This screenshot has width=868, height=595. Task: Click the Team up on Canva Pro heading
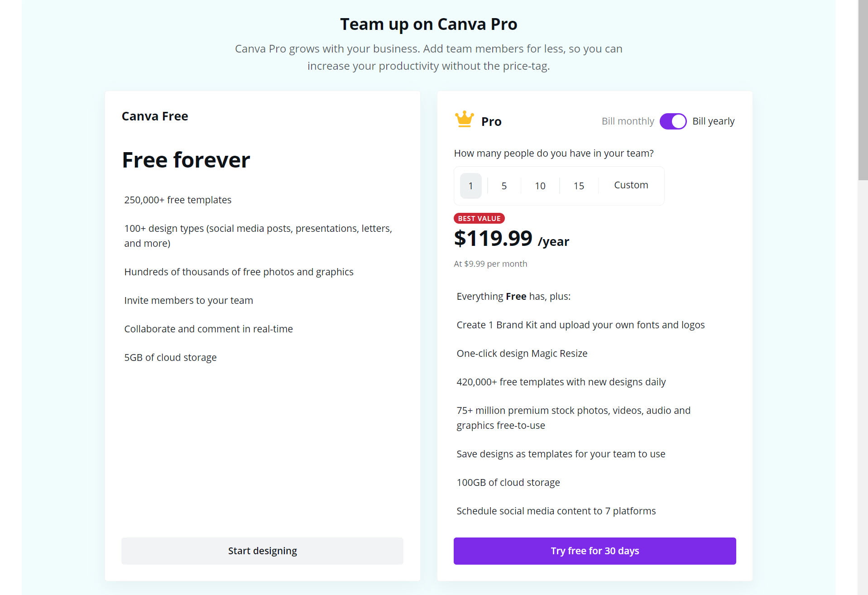tap(428, 24)
